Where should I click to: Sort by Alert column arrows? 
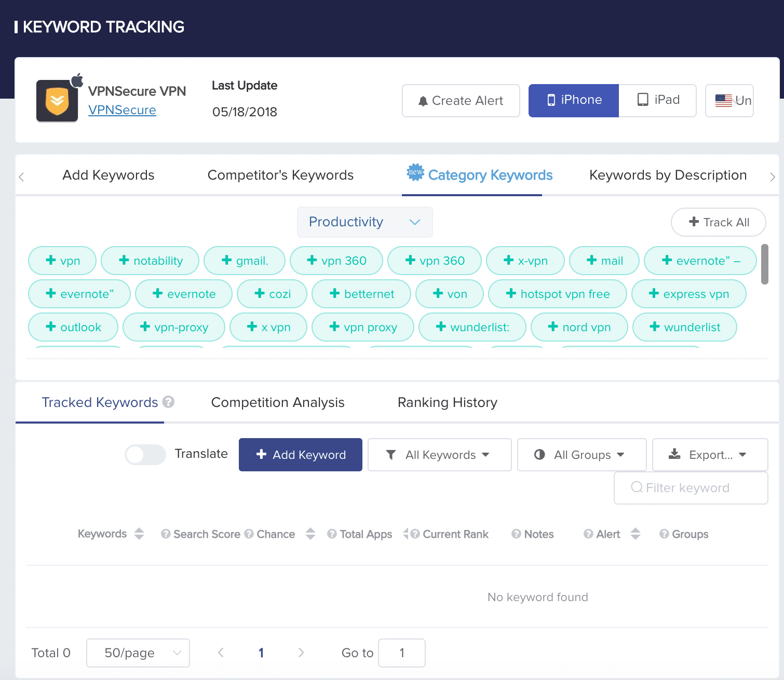[x=636, y=534]
